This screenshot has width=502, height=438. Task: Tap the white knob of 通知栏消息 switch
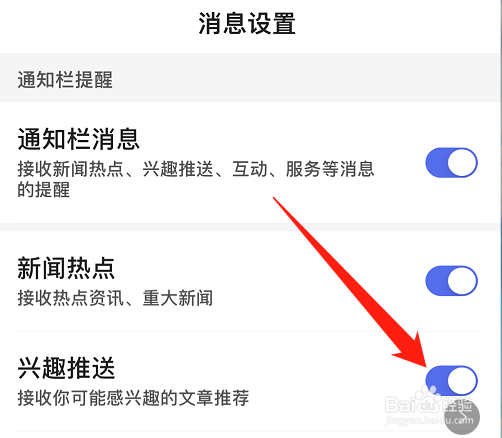(462, 163)
